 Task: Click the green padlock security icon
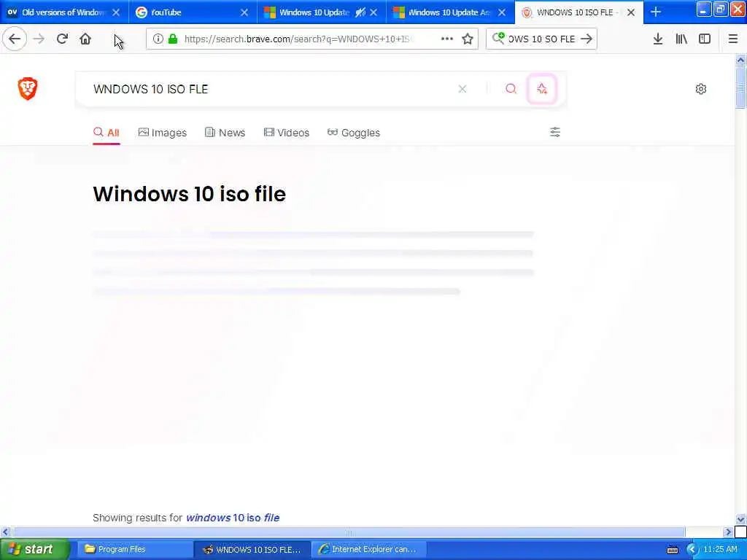[x=174, y=39]
